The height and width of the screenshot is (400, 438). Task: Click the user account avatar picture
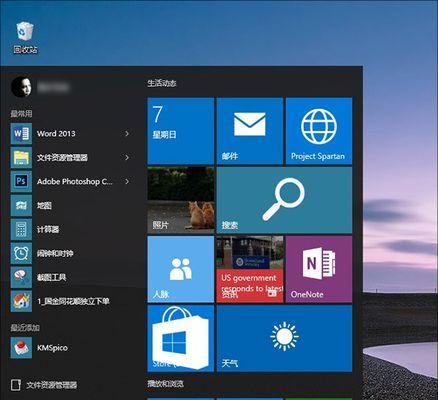coord(22,87)
